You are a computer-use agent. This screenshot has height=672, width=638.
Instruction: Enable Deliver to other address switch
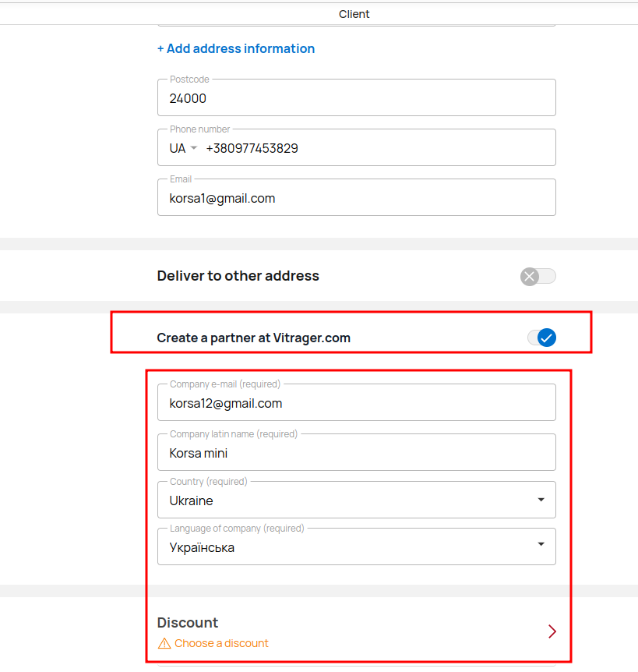click(538, 277)
